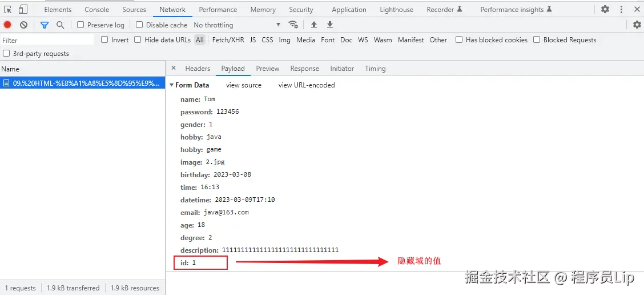Viewport: 644px width, 295px height.
Task: Toggle the network filter funnel icon
Action: 45,25
